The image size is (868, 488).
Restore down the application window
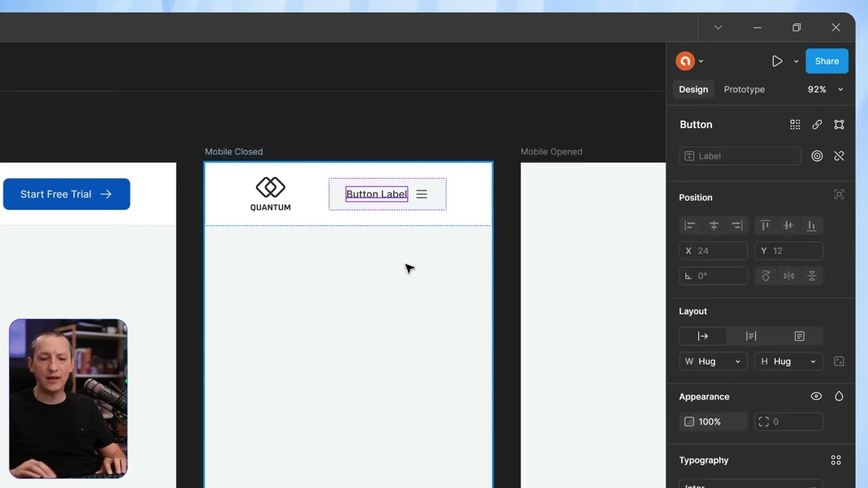[x=797, y=27]
